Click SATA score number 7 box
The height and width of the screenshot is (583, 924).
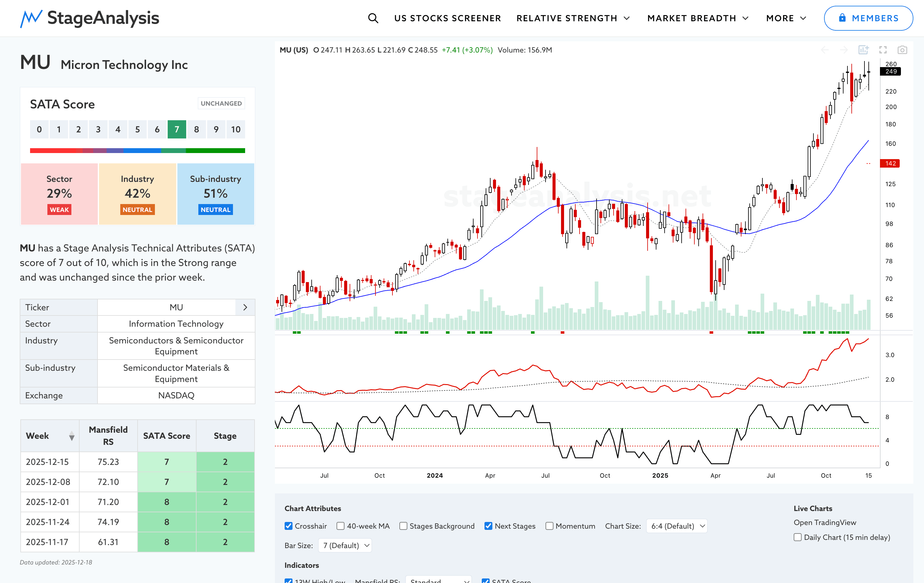tap(176, 129)
